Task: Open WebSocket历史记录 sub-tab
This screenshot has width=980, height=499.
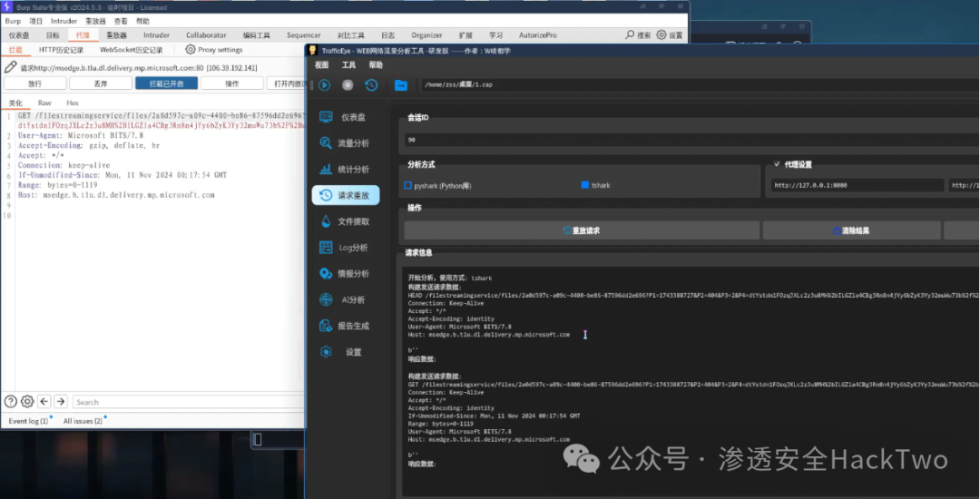Action: click(x=132, y=50)
